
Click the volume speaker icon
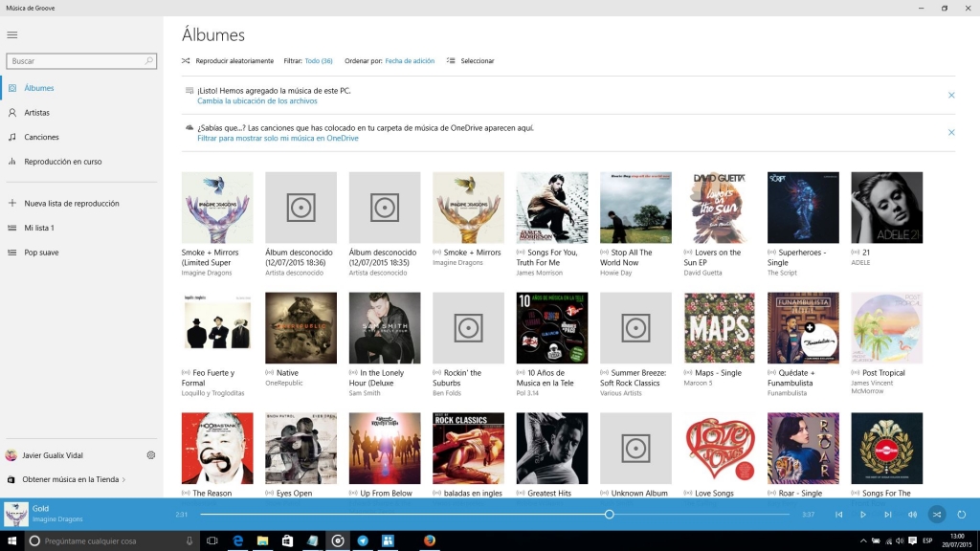click(x=912, y=515)
